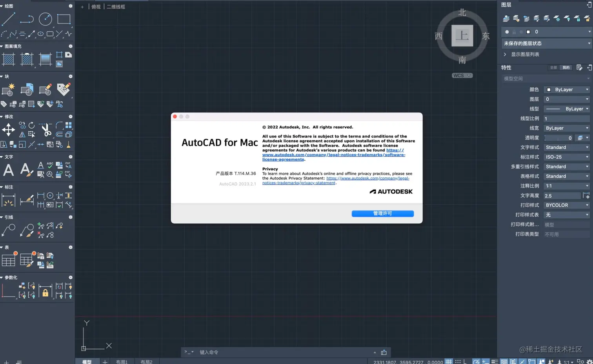Image resolution: width=593 pixels, height=364 pixels.
Task: Click the 管理许可 button
Action: point(382,214)
